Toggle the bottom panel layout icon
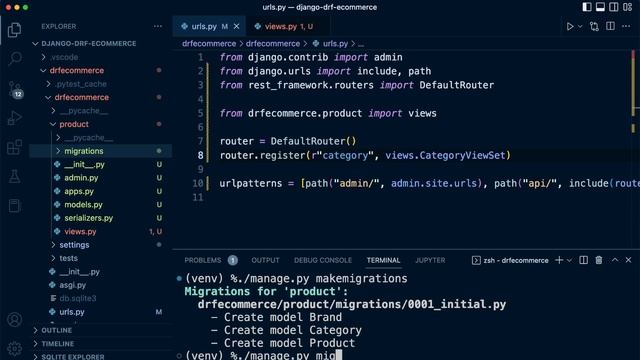The height and width of the screenshot is (360, 640). coord(600,7)
